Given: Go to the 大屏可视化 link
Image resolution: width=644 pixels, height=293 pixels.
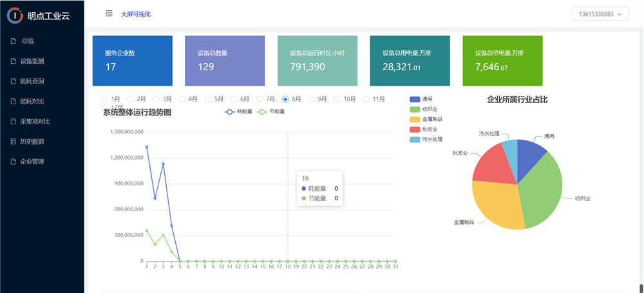Looking at the screenshot, I should coord(135,14).
